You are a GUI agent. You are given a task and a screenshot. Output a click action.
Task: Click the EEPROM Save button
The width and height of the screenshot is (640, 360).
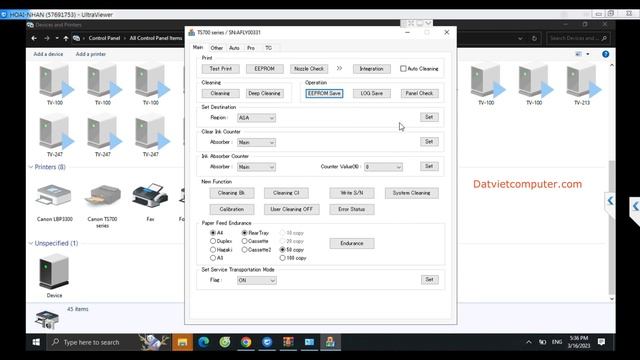point(324,93)
